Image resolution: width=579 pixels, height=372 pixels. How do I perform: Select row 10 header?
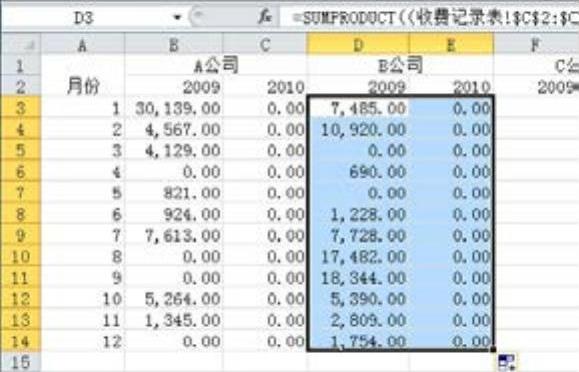click(21, 256)
